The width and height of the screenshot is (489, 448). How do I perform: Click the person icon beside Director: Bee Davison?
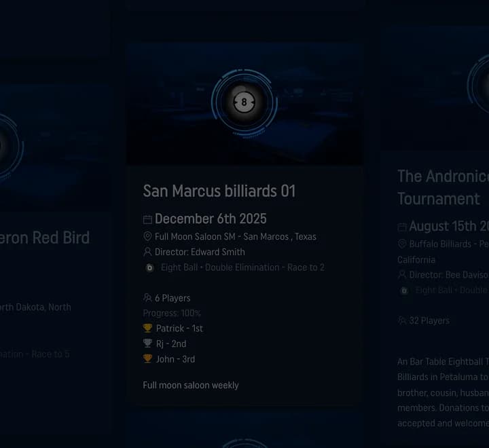pyautogui.click(x=402, y=275)
